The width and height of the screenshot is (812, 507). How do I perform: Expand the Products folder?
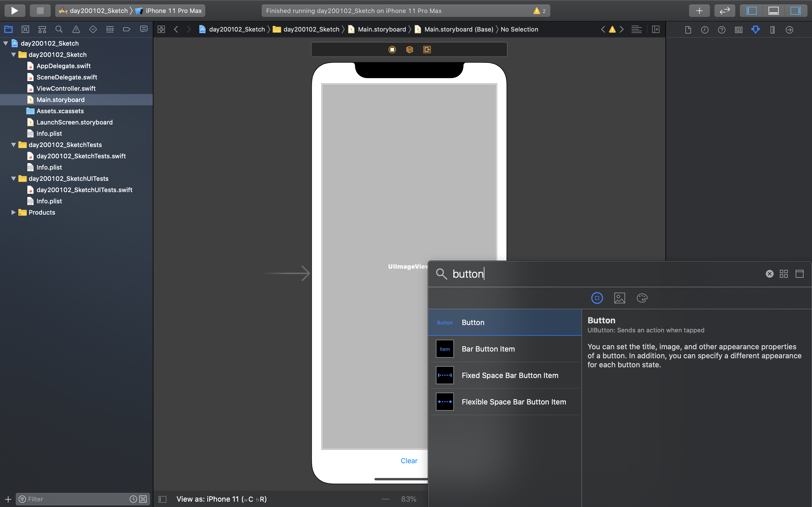tap(14, 212)
